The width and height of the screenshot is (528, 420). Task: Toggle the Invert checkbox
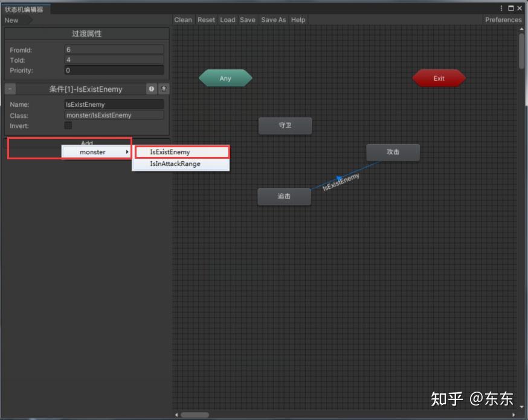[68, 126]
